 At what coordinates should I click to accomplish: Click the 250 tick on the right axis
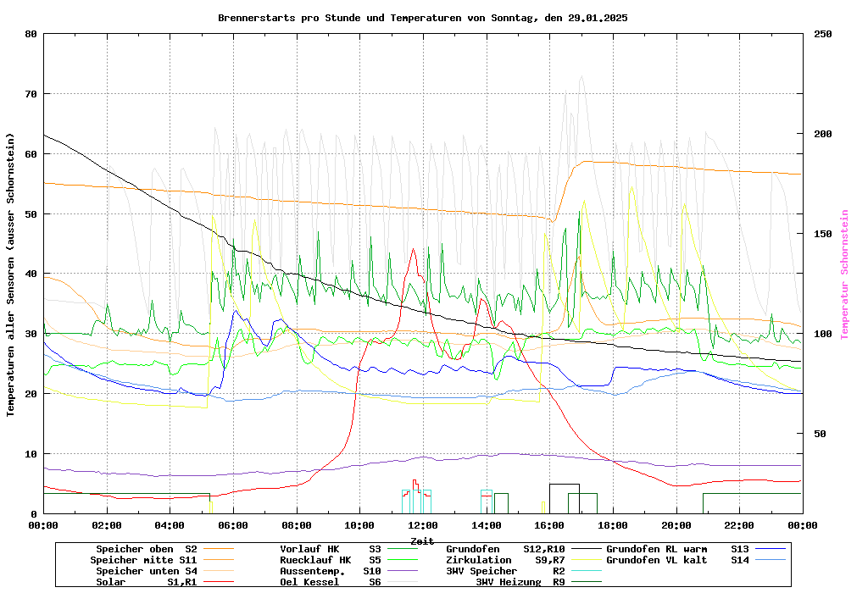pyautogui.click(x=823, y=34)
